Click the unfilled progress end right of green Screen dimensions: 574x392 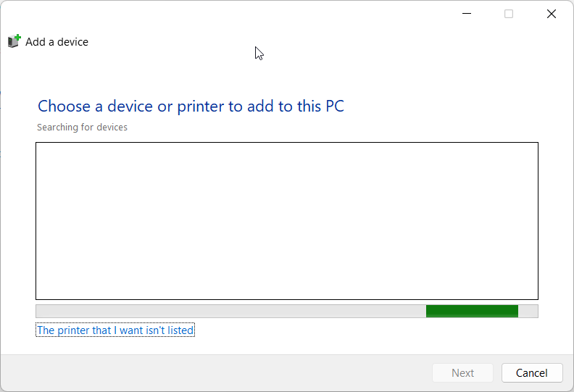click(x=528, y=311)
